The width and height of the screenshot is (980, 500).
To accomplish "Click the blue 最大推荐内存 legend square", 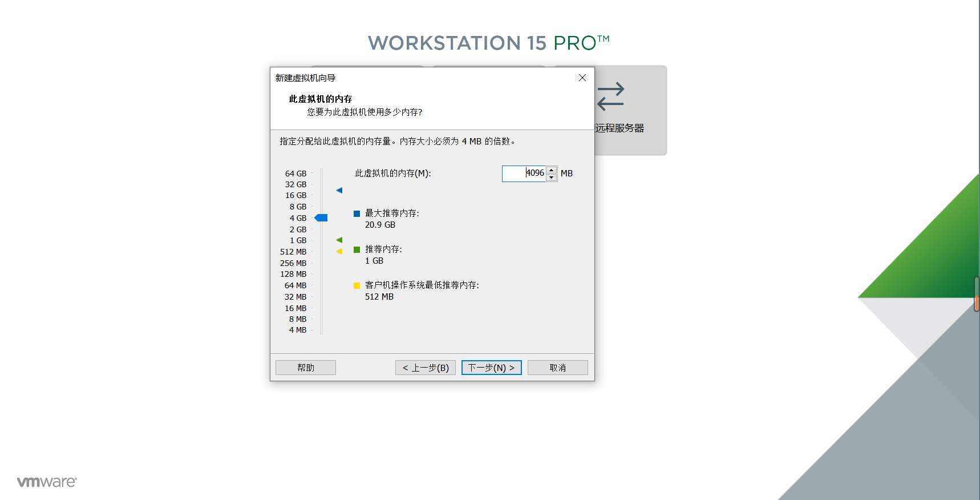I will tap(357, 213).
